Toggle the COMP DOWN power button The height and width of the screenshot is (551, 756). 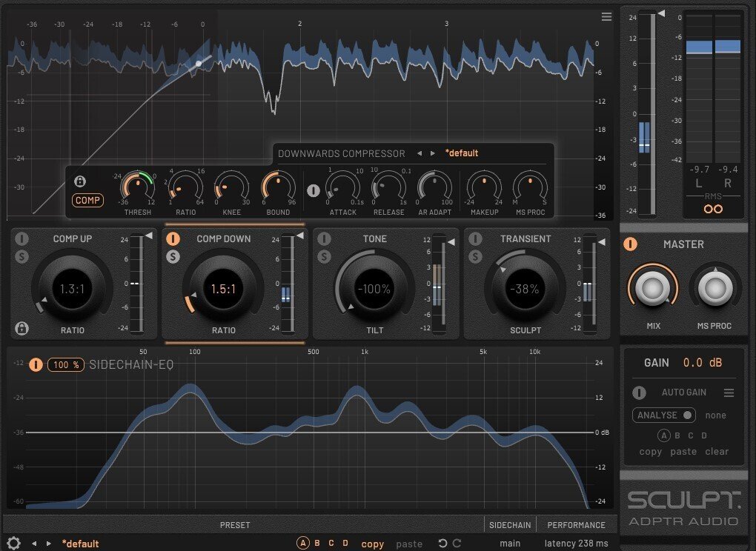173,238
